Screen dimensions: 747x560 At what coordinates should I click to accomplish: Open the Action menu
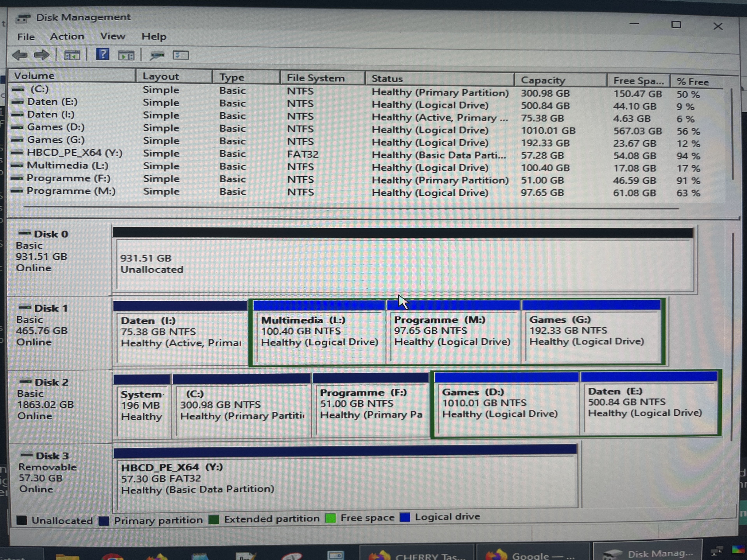[67, 36]
